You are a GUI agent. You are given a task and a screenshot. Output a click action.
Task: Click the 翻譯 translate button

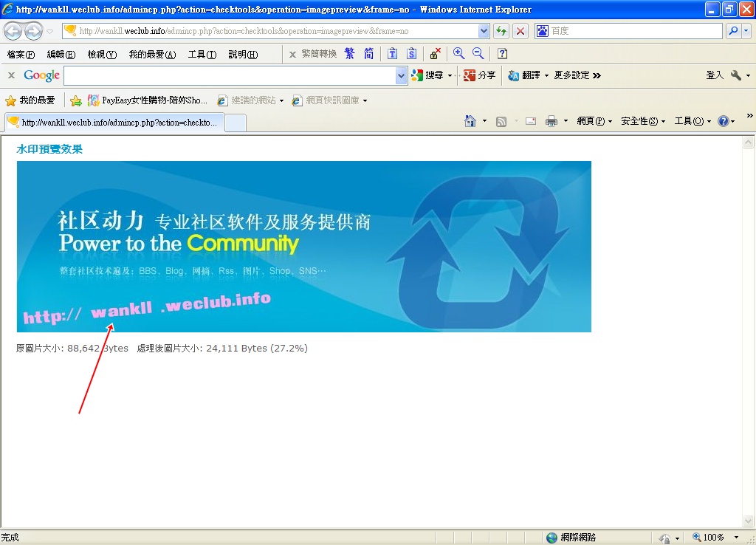pos(525,75)
